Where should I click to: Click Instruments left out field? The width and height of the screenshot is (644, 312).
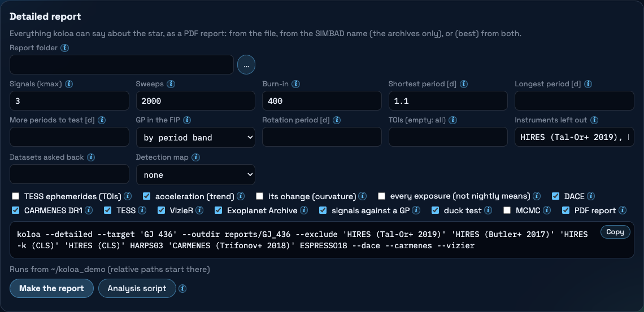pyautogui.click(x=574, y=137)
